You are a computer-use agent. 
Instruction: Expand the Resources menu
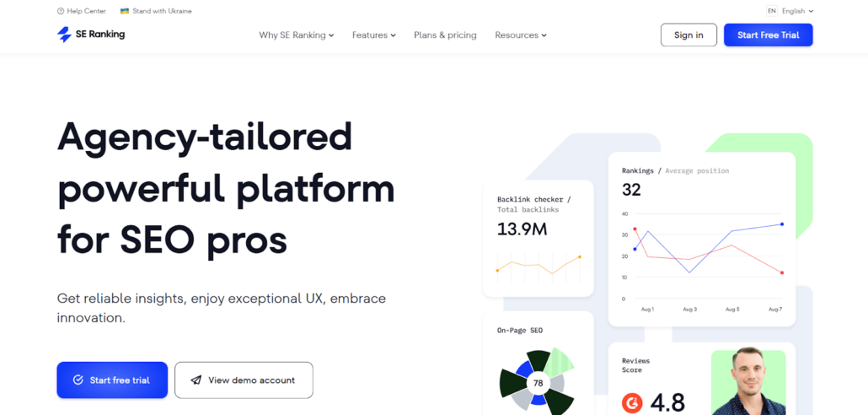[520, 35]
